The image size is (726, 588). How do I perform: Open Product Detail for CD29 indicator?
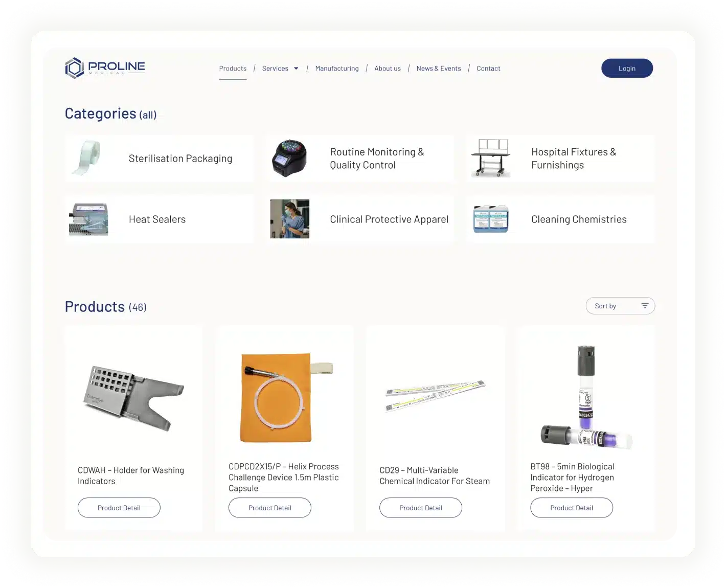[x=421, y=508]
